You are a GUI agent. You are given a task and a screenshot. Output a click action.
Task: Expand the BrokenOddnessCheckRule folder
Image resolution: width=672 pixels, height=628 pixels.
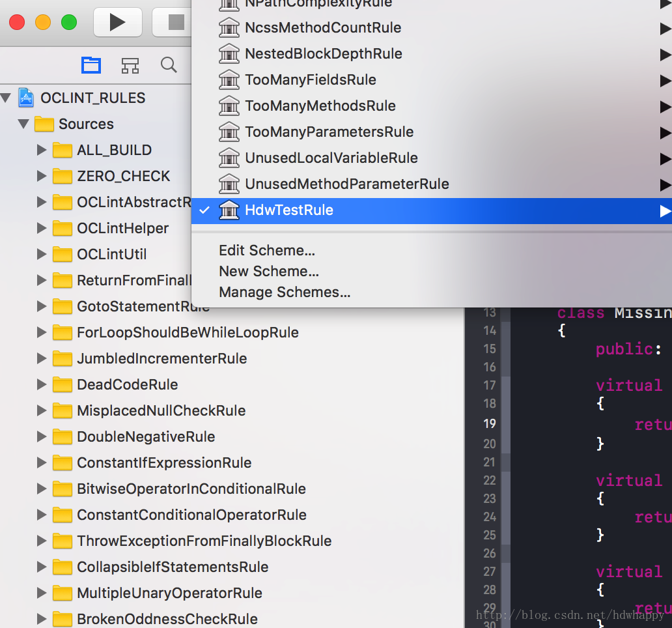coord(42,619)
